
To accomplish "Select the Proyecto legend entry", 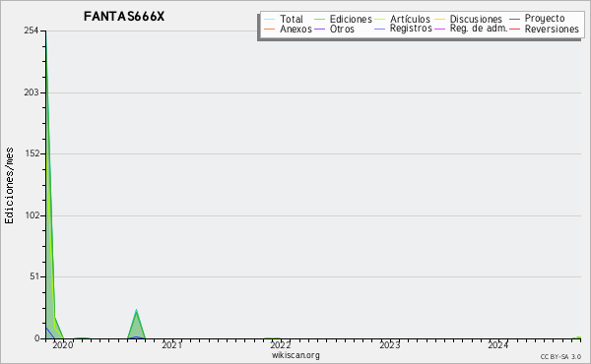I will point(537,19).
